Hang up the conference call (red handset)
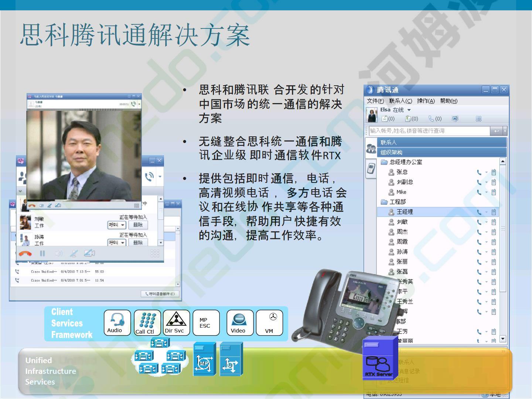 25,253
